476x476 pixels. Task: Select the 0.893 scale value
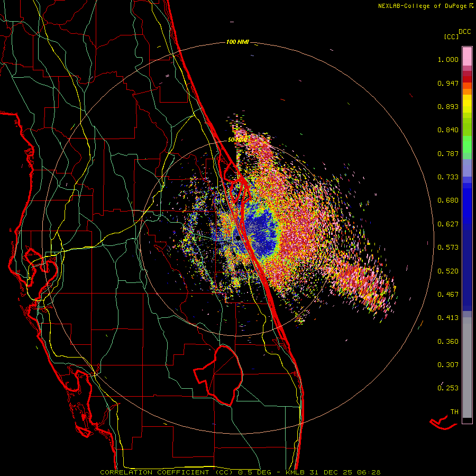click(448, 106)
